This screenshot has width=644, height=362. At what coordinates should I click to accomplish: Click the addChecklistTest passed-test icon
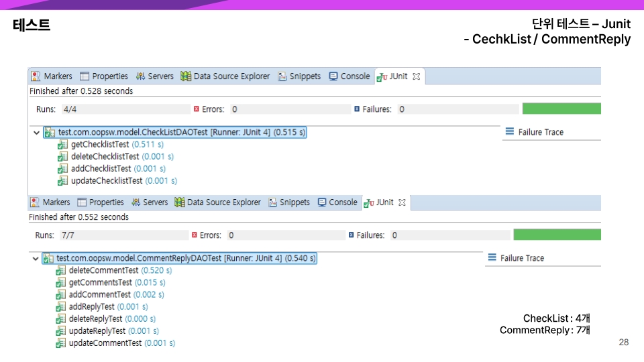pyautogui.click(x=62, y=169)
